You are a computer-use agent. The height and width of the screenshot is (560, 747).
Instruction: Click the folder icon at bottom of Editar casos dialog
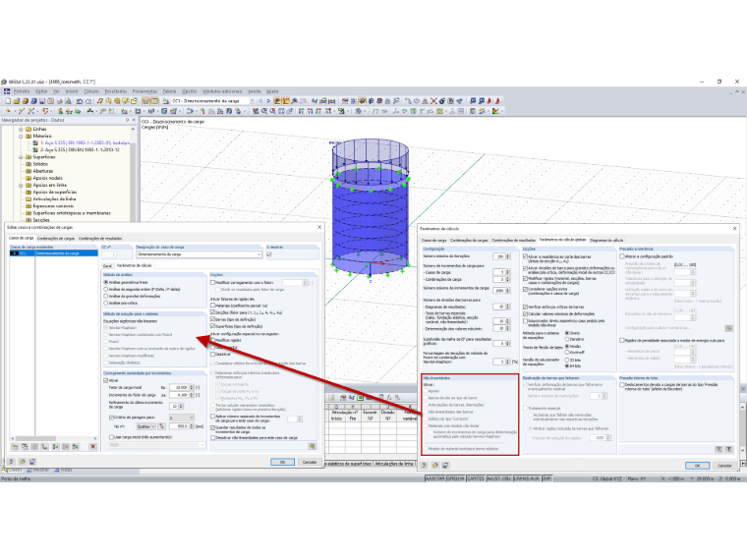tap(22, 462)
